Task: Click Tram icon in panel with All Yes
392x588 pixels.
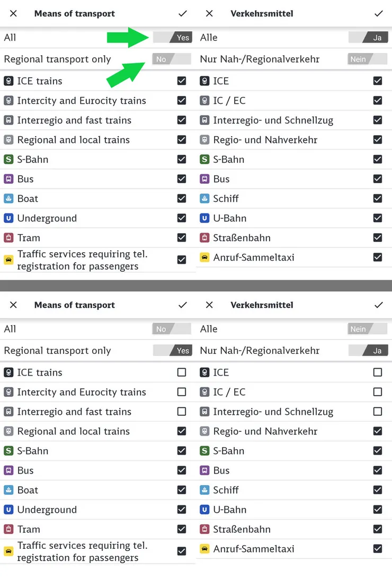Action: pos(8,238)
